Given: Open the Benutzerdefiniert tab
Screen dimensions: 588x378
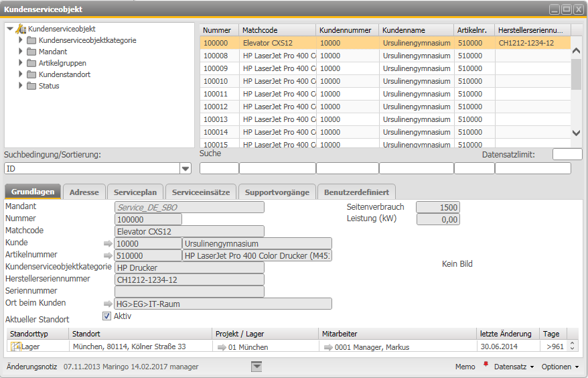Looking at the screenshot, I should click(x=357, y=192).
